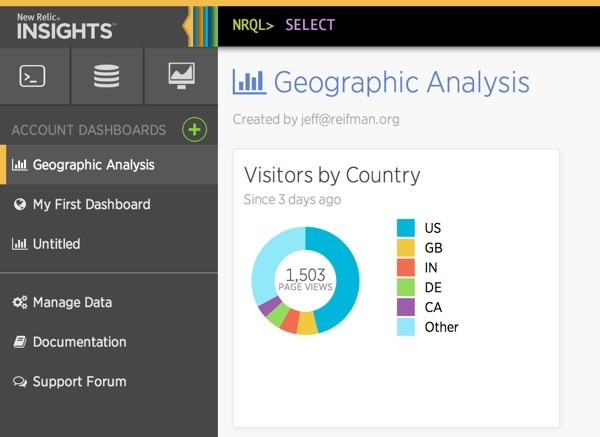Click the gears icon beside Manage Data
The height and width of the screenshot is (437, 600).
[20, 302]
